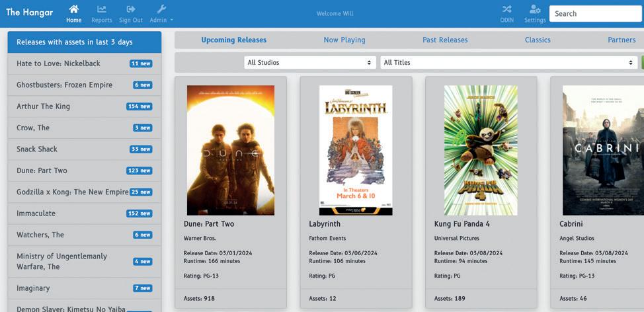644x312 pixels.
Task: Click Assets: 12 on Labyrinth card
Action: [x=323, y=299]
